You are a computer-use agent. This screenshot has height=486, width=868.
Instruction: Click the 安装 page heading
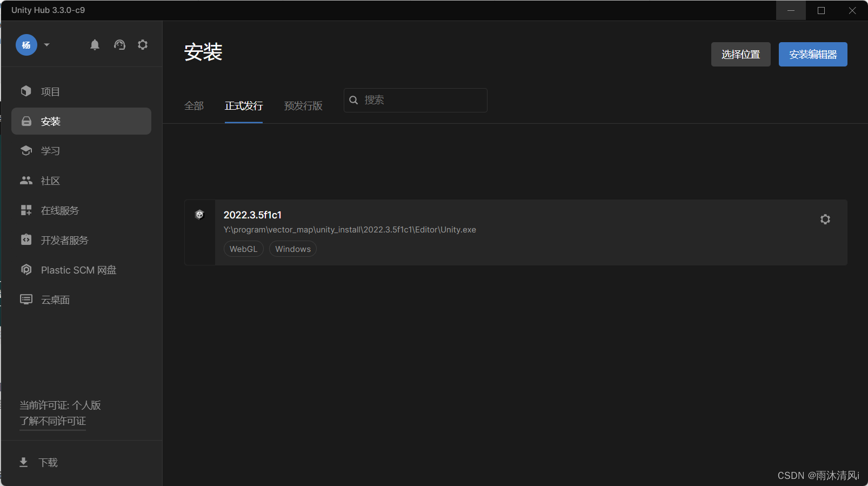click(203, 52)
